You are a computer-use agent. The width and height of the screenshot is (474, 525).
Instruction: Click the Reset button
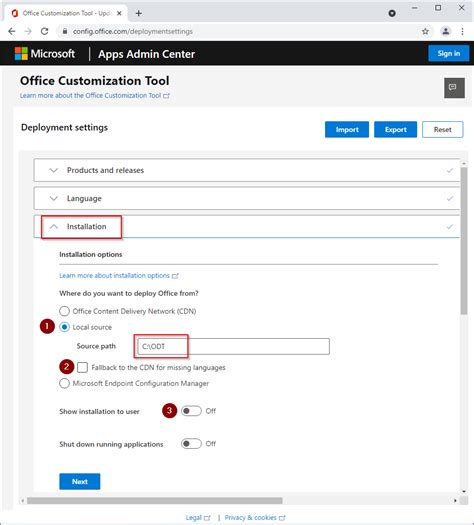tap(443, 130)
